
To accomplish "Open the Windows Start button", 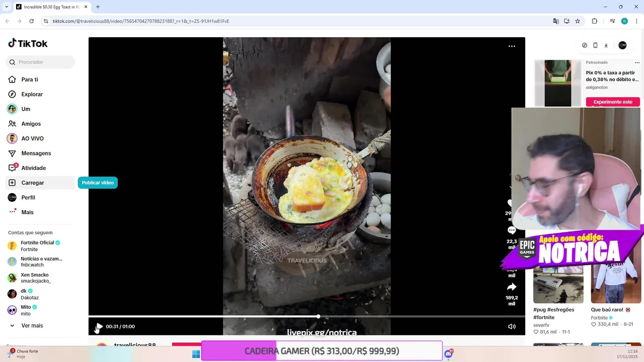I will [x=196, y=354].
